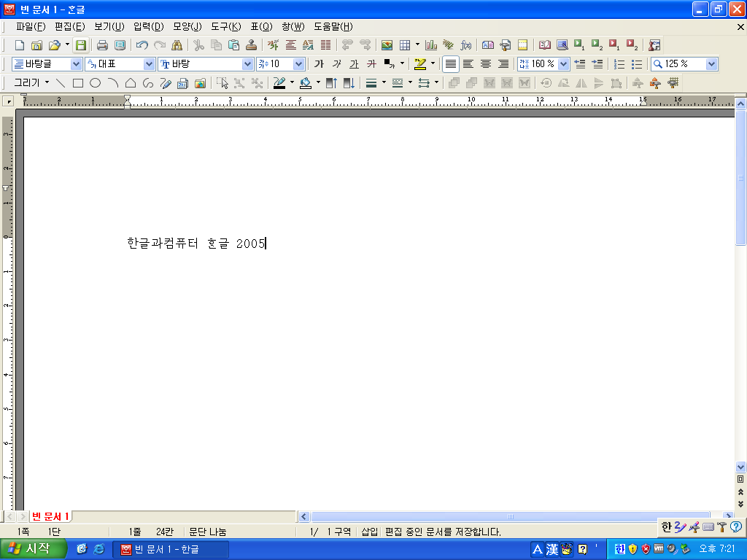This screenshot has height=560, width=747.
Task: Click the stamp copy-format icon
Action: pos(251,45)
